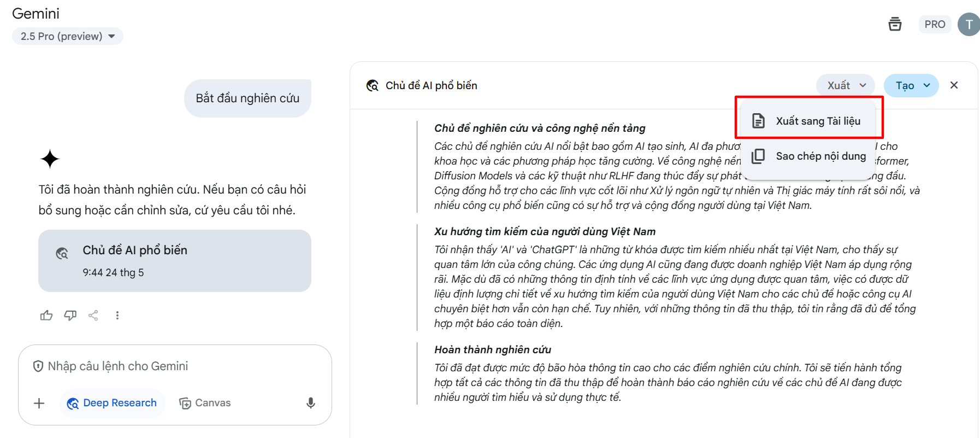980x438 pixels.
Task: Click the Nhập câu lệnh cho Gemini field
Action: coord(175,366)
